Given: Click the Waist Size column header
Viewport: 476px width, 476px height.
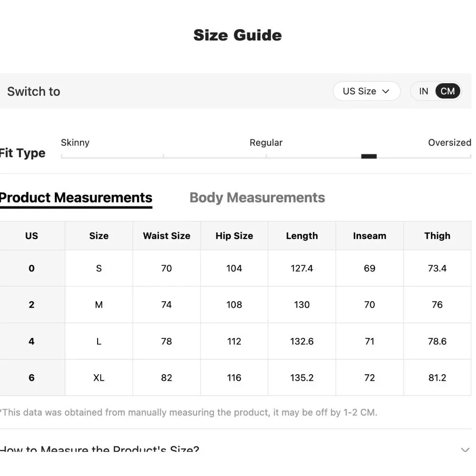Looking at the screenshot, I should [x=167, y=236].
